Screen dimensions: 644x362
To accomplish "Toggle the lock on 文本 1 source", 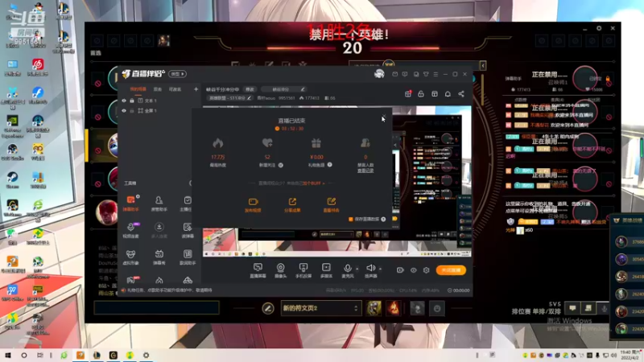I will coord(132,101).
